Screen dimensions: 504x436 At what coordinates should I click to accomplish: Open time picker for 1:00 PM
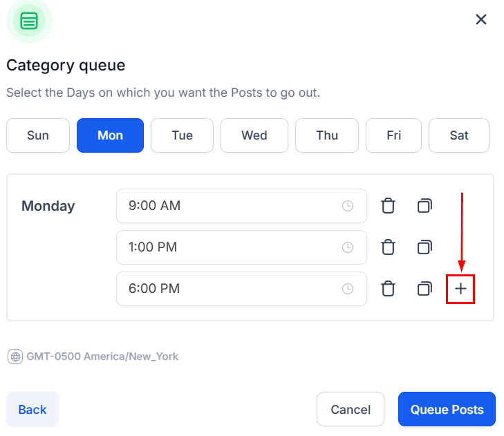pyautogui.click(x=348, y=247)
